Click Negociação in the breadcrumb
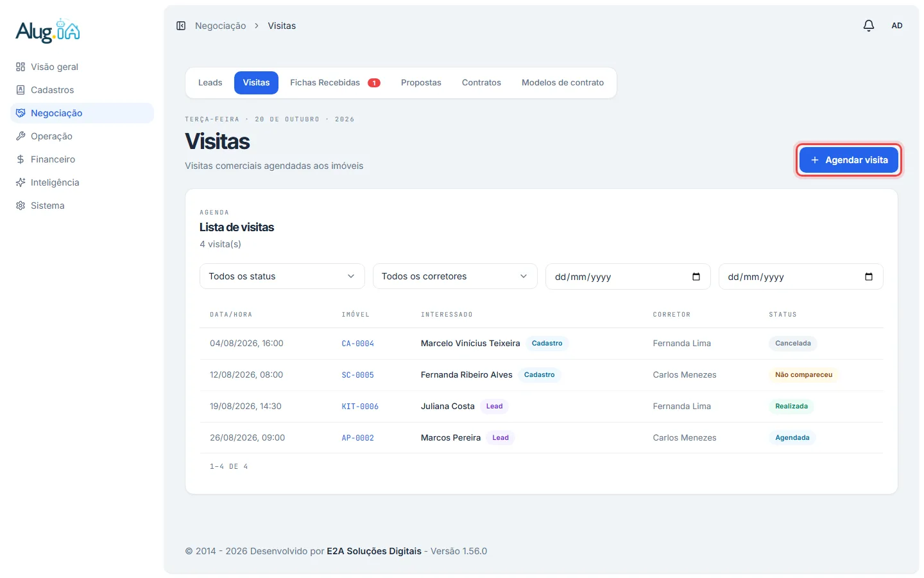924x578 pixels. click(220, 26)
